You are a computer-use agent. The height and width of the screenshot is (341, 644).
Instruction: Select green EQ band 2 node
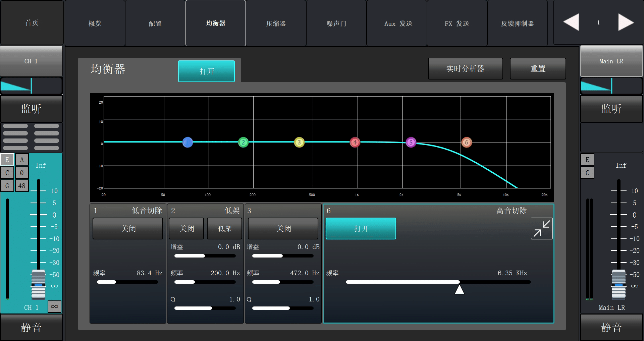pos(243,142)
